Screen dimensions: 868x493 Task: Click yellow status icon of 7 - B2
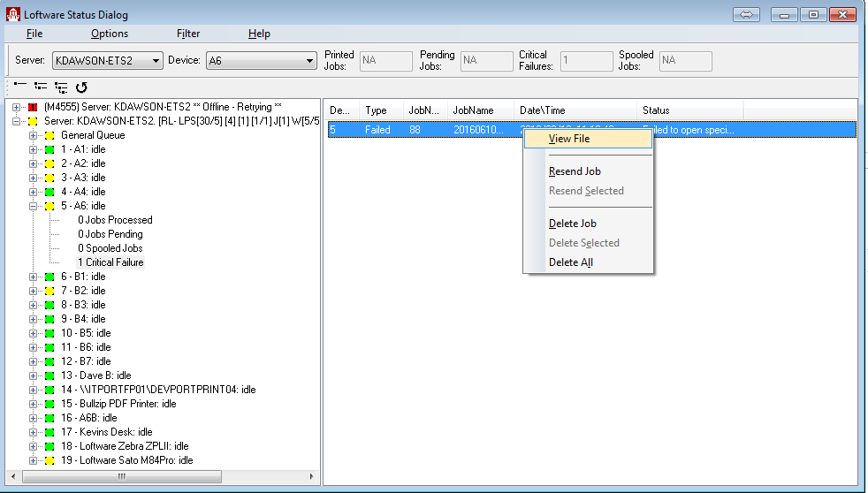coord(49,291)
